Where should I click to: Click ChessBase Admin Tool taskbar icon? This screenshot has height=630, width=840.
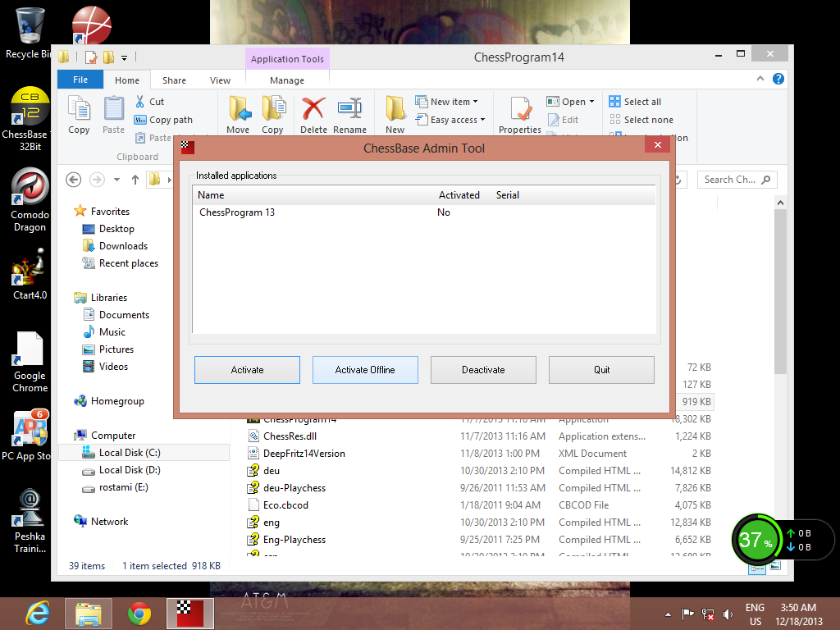[190, 614]
